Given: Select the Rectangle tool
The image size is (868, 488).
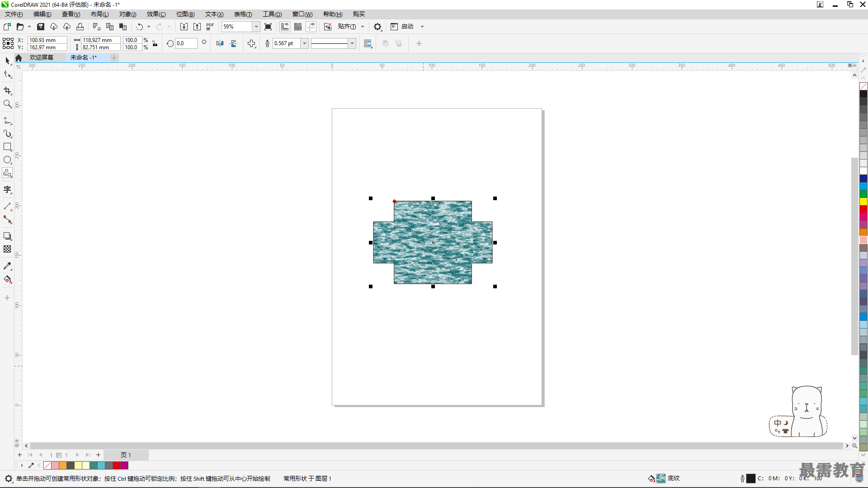Looking at the screenshot, I should (x=7, y=147).
